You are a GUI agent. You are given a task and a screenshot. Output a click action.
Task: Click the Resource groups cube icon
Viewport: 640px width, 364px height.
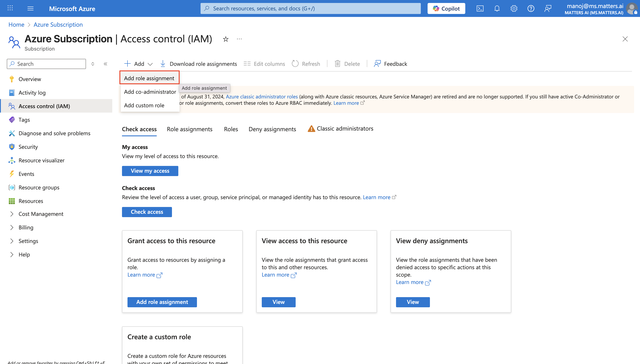[x=11, y=188]
